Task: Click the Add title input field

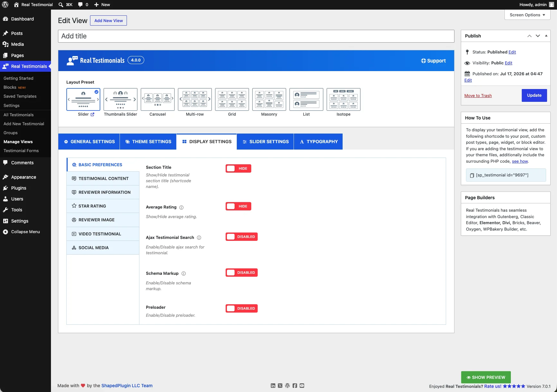Action: [256, 36]
